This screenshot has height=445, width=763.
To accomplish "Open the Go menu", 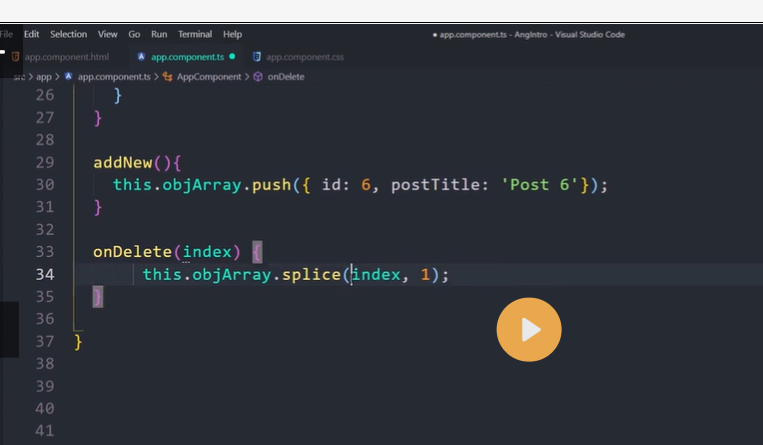I will point(134,34).
